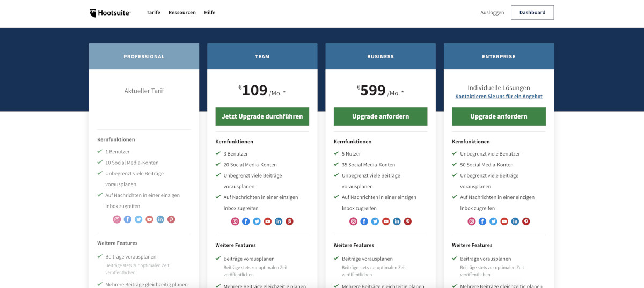The width and height of the screenshot is (644, 288).
Task: Click the Ausloggen link
Action: point(492,12)
